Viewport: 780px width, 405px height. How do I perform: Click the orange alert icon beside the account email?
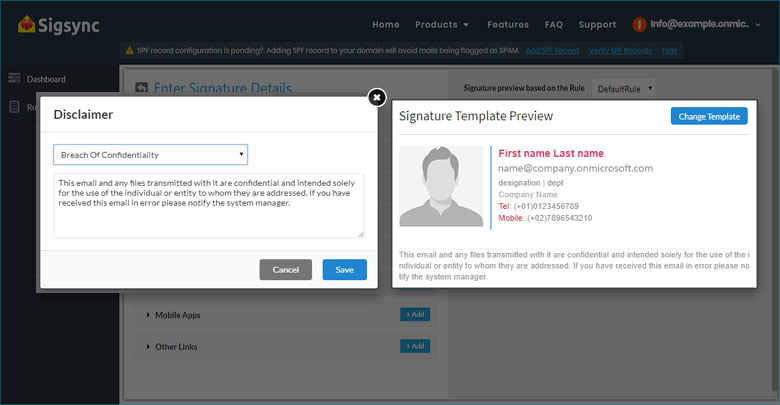point(639,24)
